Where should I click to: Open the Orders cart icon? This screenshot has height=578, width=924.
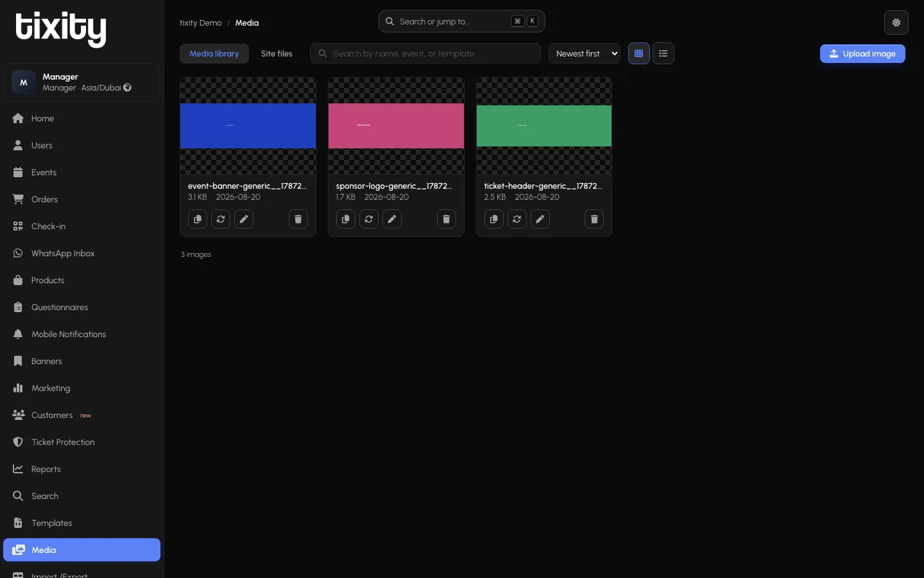tap(18, 199)
